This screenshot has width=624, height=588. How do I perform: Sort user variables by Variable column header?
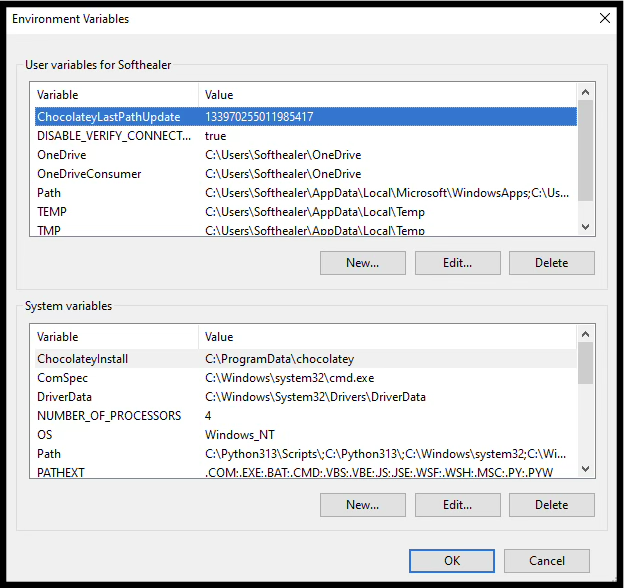coord(114,95)
